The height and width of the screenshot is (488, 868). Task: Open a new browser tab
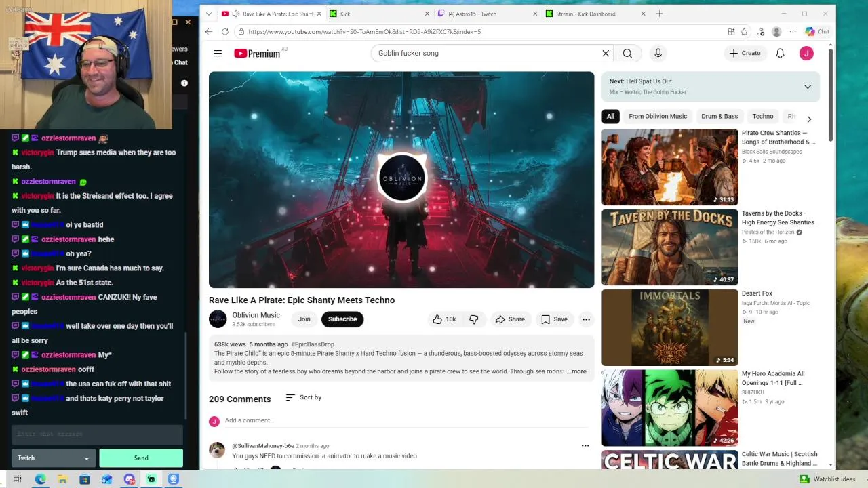point(659,14)
